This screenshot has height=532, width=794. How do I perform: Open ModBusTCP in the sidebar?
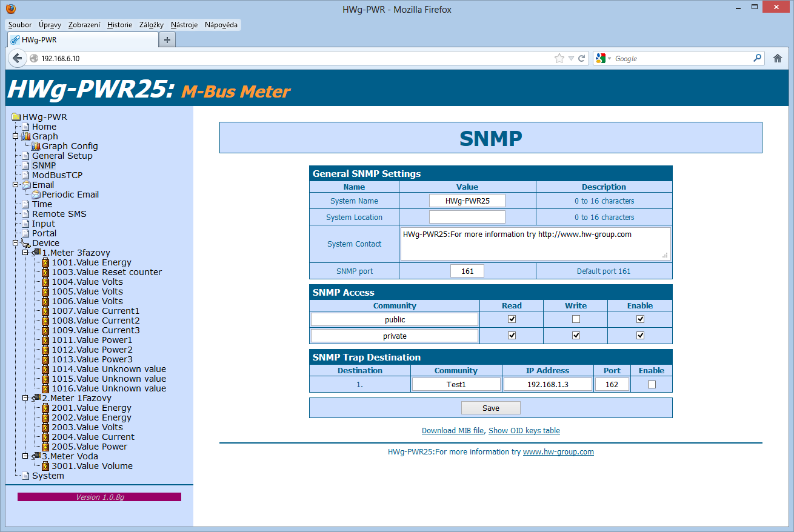tap(57, 175)
